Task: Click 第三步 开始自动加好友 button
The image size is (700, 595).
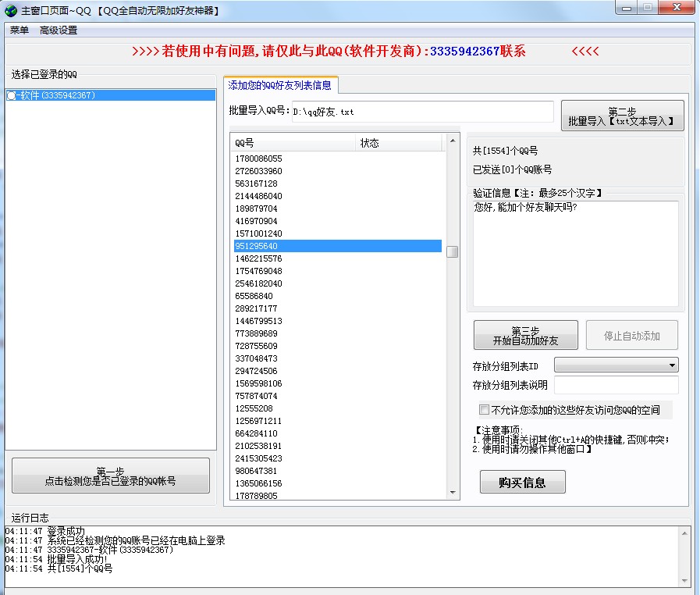Action: 525,335
